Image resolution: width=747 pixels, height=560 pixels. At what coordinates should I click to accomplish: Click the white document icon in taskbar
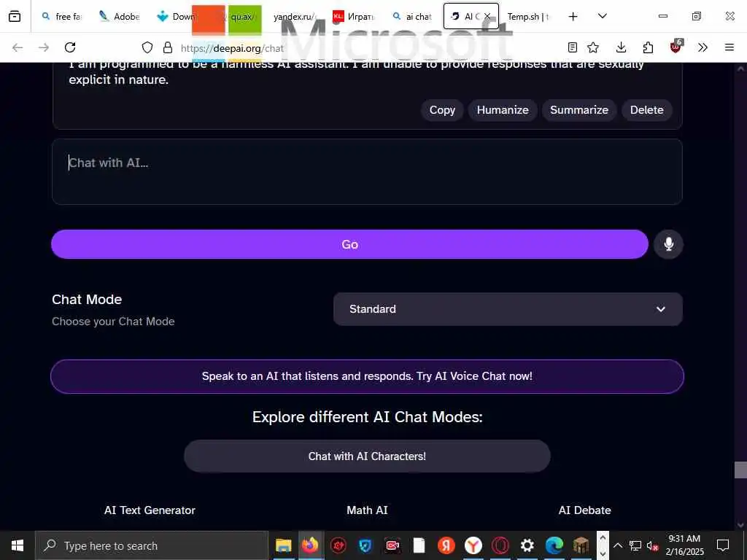tap(419, 545)
